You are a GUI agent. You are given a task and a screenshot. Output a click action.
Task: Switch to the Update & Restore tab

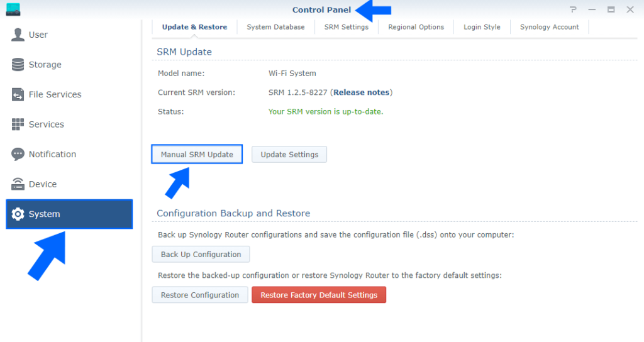tap(194, 27)
